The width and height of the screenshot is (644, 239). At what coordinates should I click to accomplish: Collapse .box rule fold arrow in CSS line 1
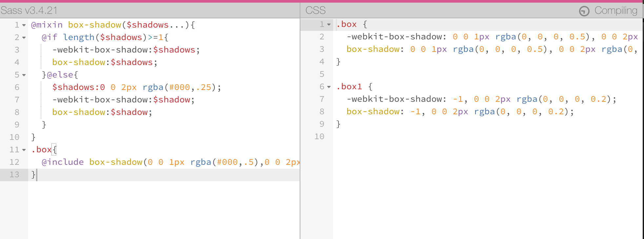click(329, 25)
